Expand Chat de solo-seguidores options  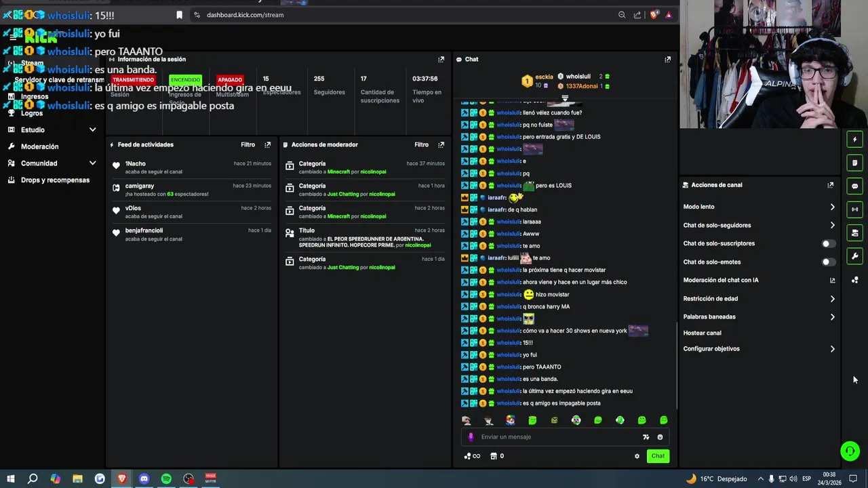coord(832,226)
